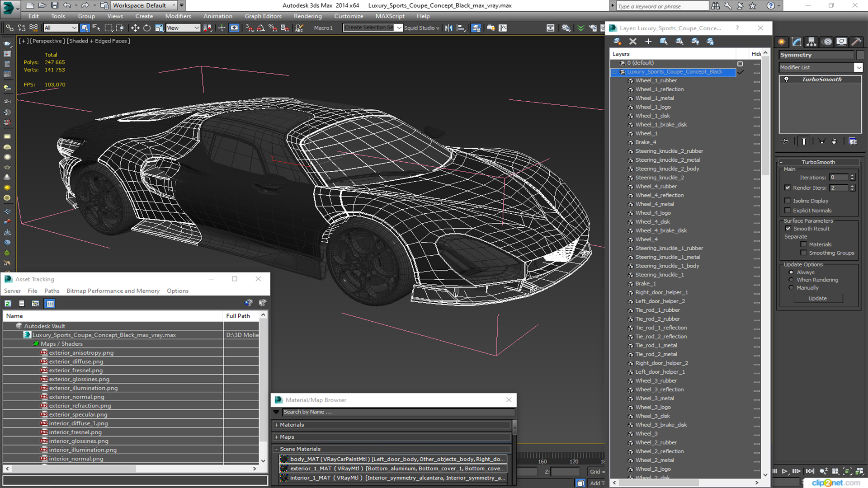This screenshot has height=488, width=868.
Task: Select the Select and Link tool
Action: (x=9, y=28)
